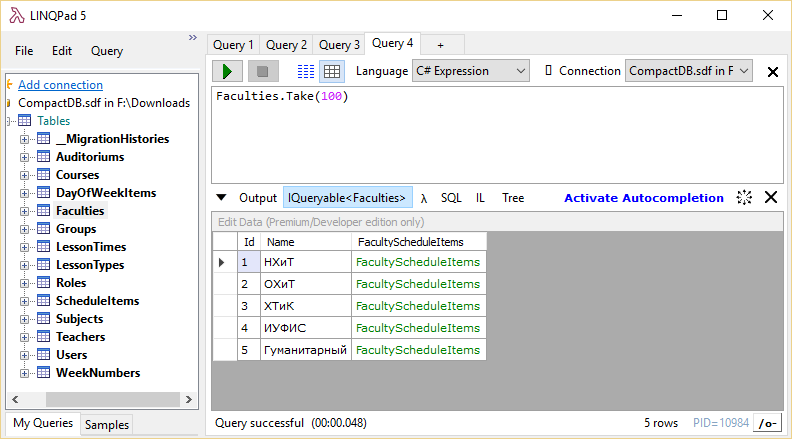Click the spinning activation icon beside Autocompletion
This screenshot has width=792, height=439.
pos(744,198)
